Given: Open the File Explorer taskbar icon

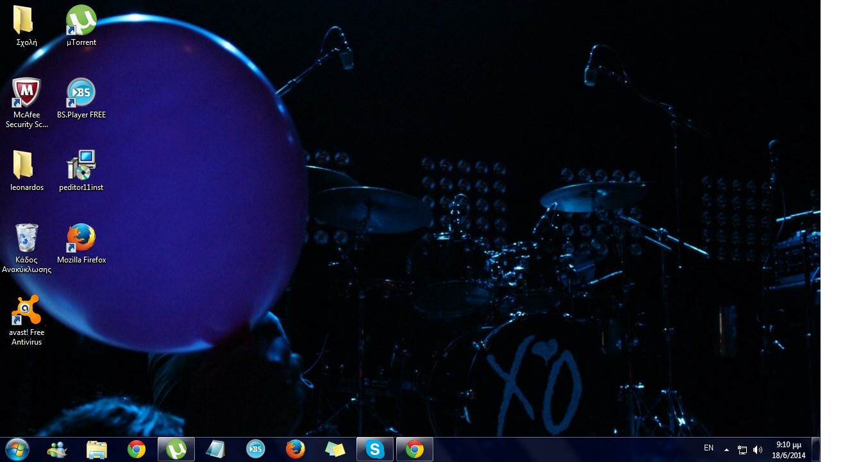Looking at the screenshot, I should tap(96, 450).
